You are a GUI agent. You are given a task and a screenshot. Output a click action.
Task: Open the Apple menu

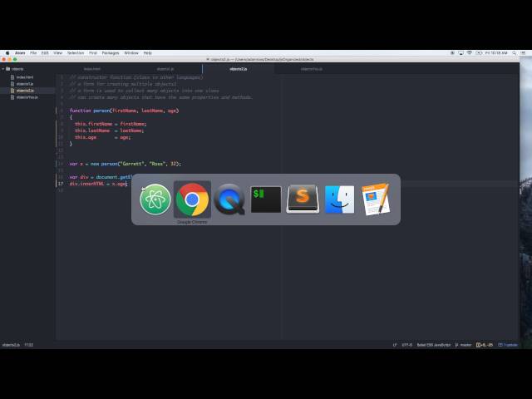[7, 53]
